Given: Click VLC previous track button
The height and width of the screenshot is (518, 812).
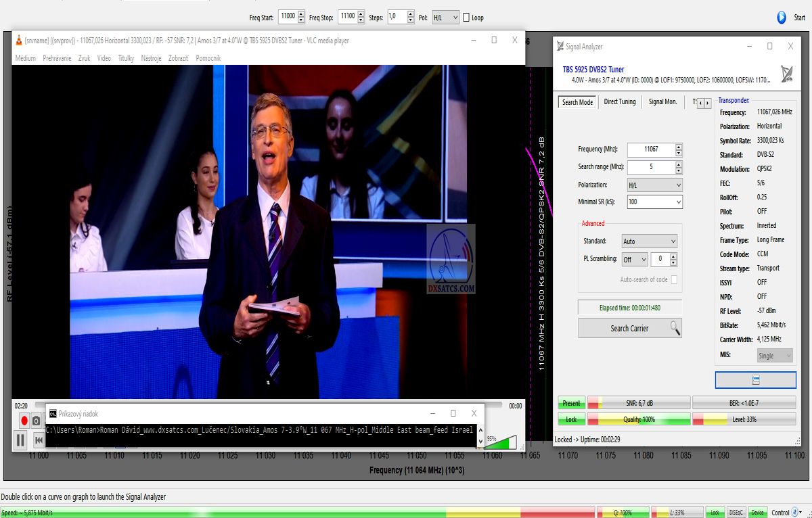Looking at the screenshot, I should click(x=39, y=440).
